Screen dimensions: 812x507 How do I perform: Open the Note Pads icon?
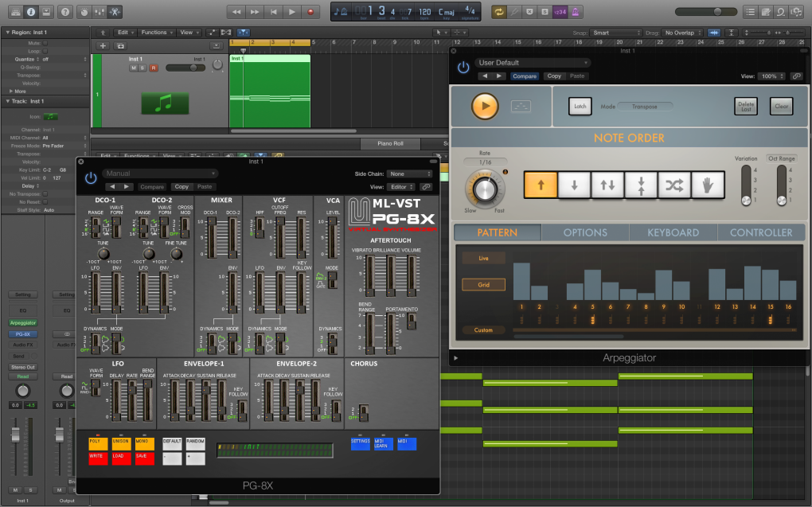tap(765, 11)
